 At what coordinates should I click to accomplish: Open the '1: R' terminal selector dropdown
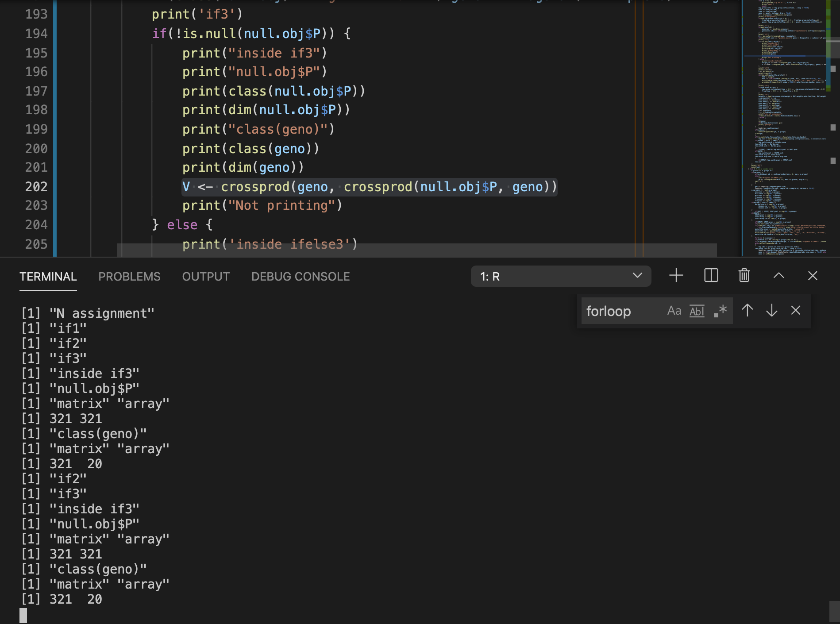[561, 276]
